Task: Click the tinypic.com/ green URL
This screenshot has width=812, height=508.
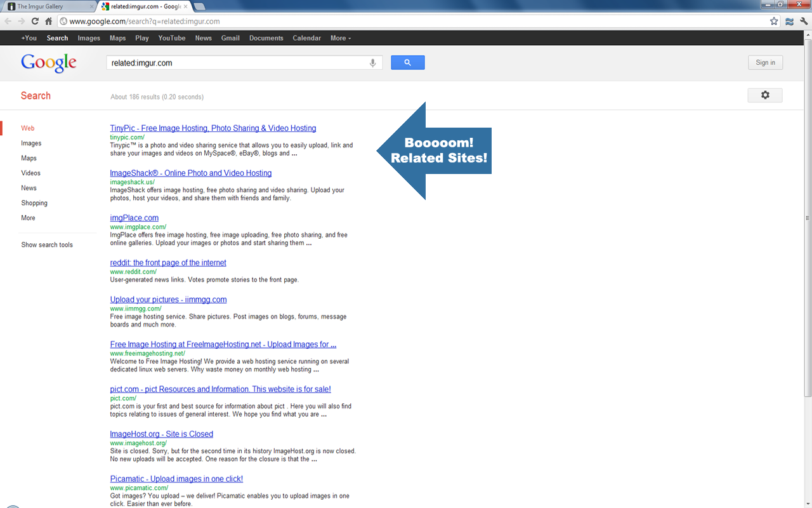Action: pyautogui.click(x=128, y=137)
